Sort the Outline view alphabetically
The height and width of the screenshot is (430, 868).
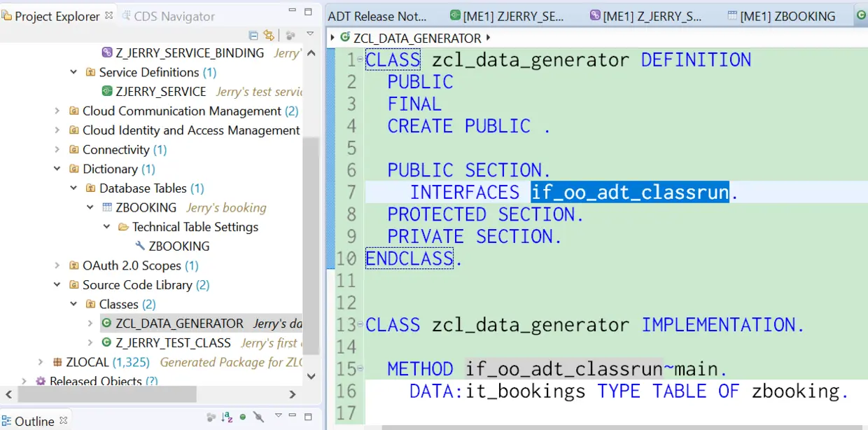227,418
